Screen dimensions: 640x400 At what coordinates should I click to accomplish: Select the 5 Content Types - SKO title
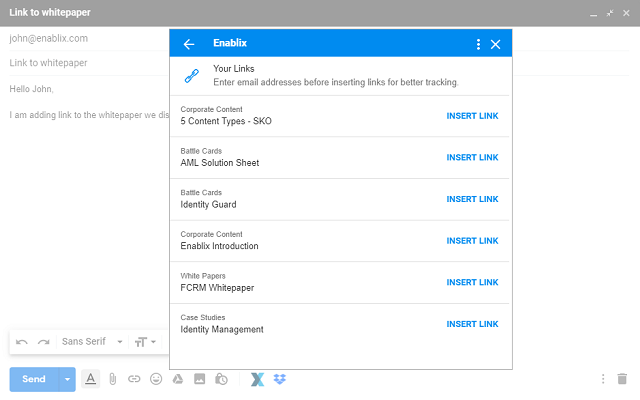coord(226,121)
